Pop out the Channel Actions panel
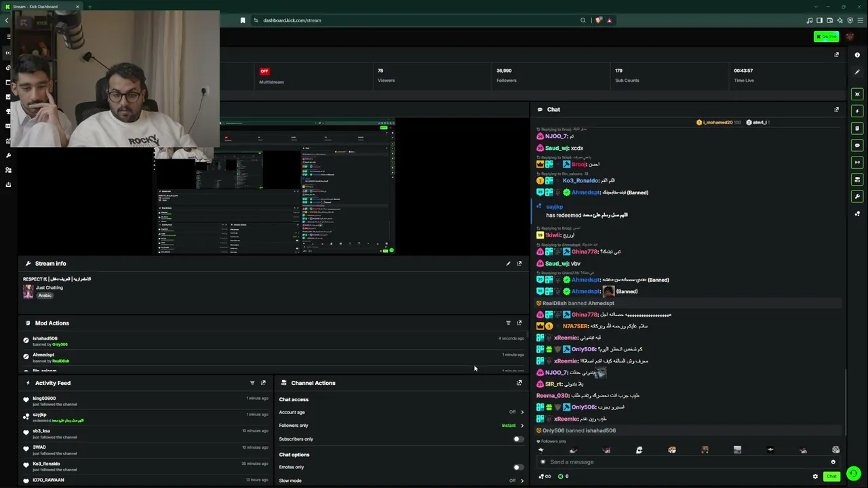This screenshot has height=488, width=868. 519,383
